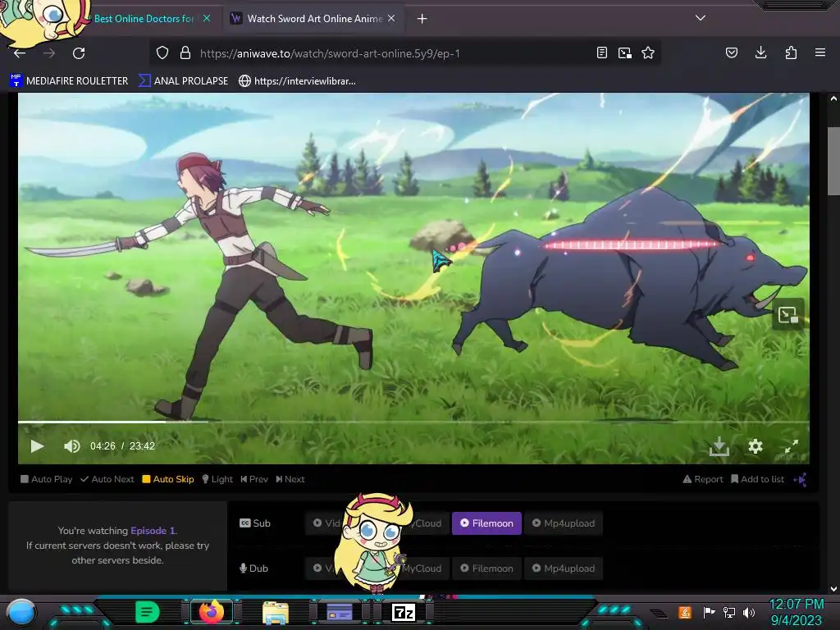Open the interviewlibrar bookmark
The width and height of the screenshot is (840, 630).
tap(297, 81)
